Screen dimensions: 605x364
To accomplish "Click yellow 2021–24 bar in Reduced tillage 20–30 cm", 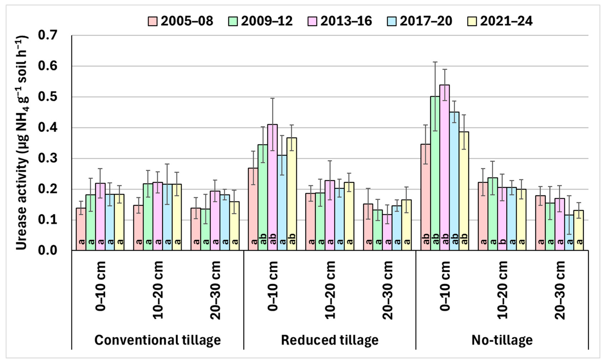I will 406,225.
